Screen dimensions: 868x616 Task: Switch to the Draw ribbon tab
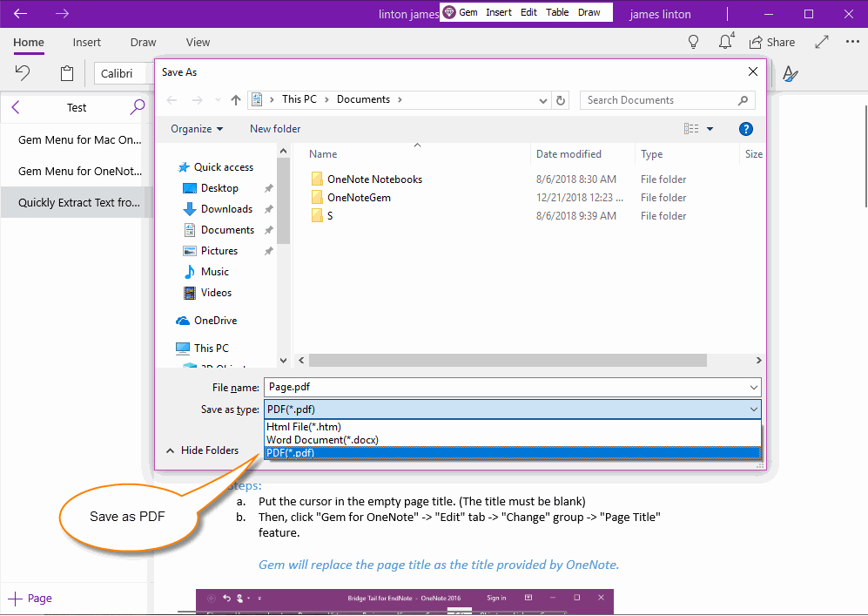coord(143,42)
